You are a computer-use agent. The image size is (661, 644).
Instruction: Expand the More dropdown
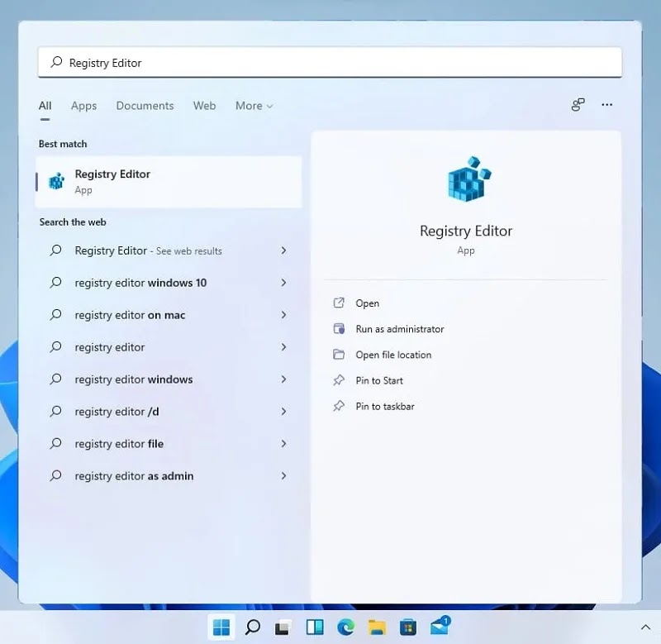tap(254, 106)
